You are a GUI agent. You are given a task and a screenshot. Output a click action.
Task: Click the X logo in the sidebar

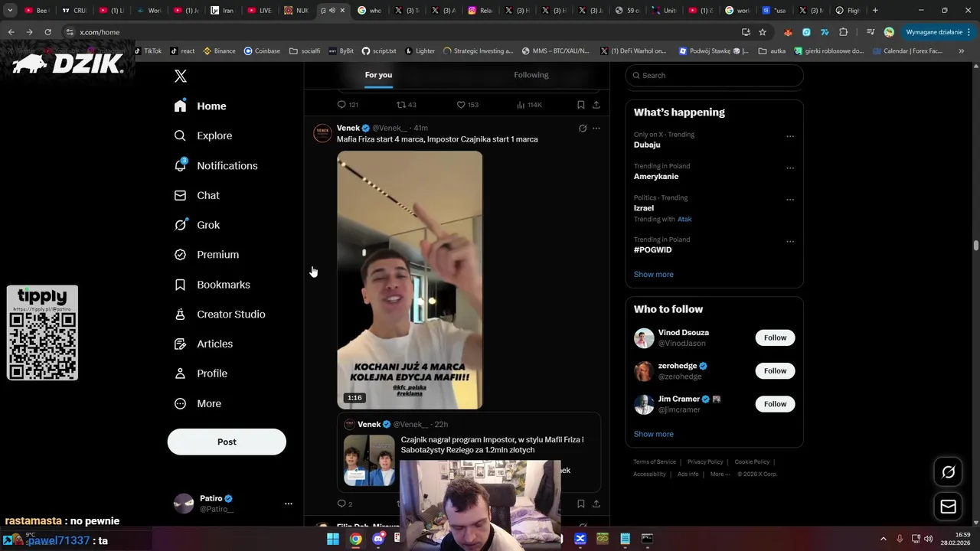(181, 76)
